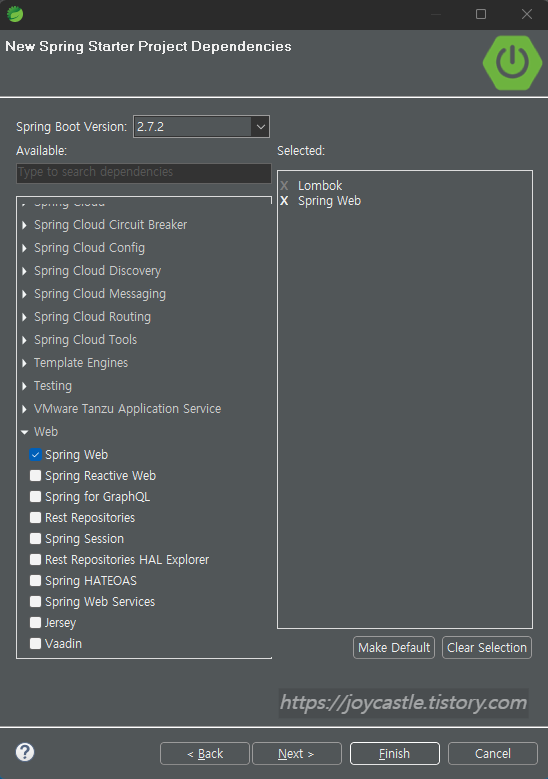Check the Spring for GraphQL option
This screenshot has height=779, width=548.
35,496
